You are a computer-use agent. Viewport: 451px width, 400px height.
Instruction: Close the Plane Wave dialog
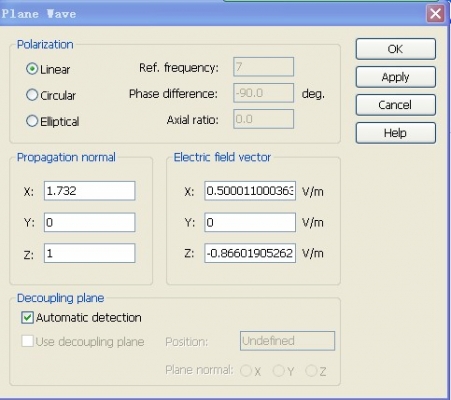[436, 14]
